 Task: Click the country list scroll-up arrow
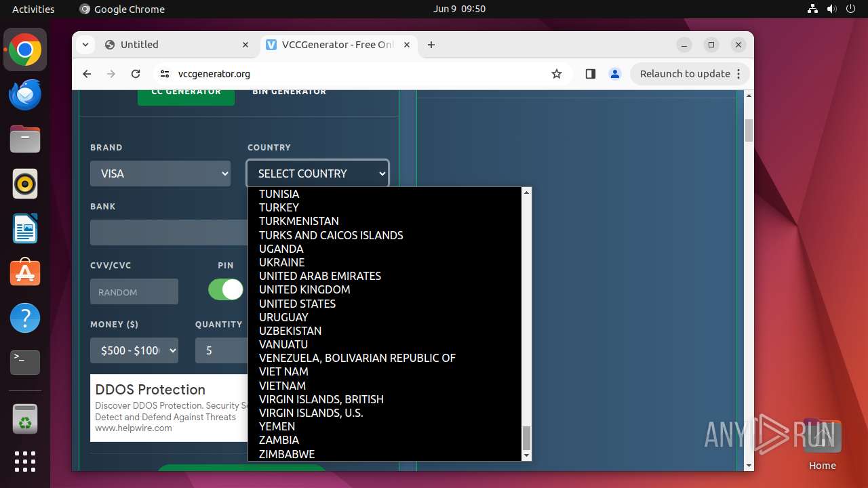point(526,192)
